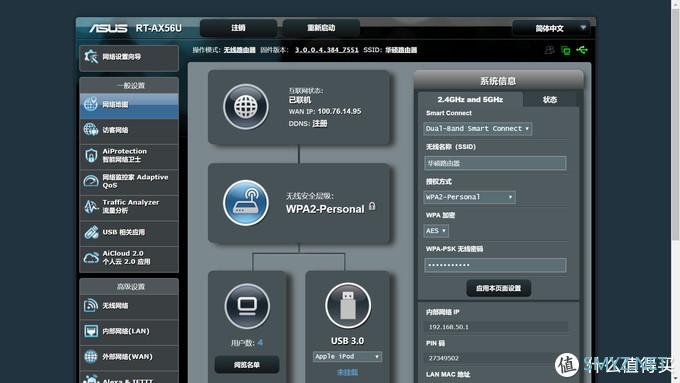680x383 pixels.
Task: Open the Adaptive QoS gauge icon
Action: pyautogui.click(x=91, y=181)
